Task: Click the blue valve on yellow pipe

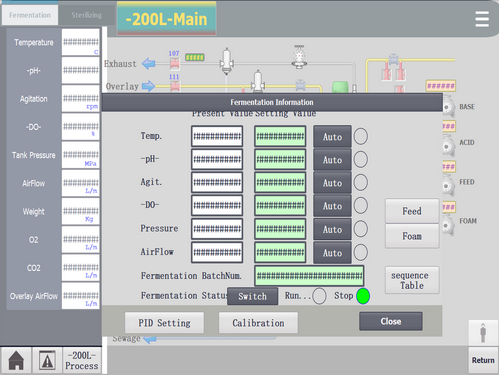Action: point(394,59)
